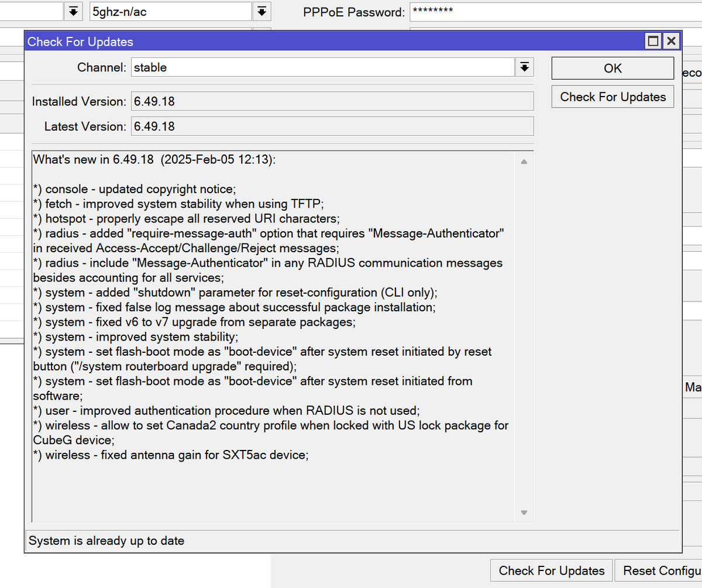Click "wireless - allow to set Canada2" line
Image resolution: width=702 pixels, height=588 pixels.
pyautogui.click(x=271, y=432)
